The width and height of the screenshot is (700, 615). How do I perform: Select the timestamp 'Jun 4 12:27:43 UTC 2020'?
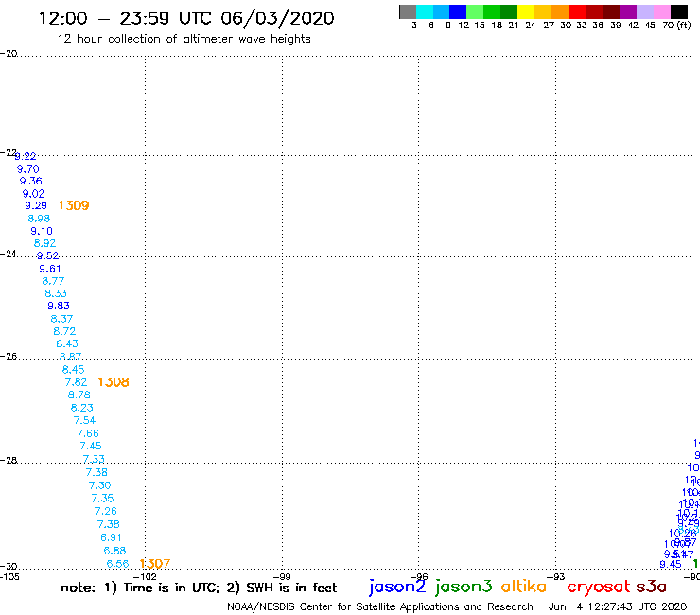[x=618, y=606]
